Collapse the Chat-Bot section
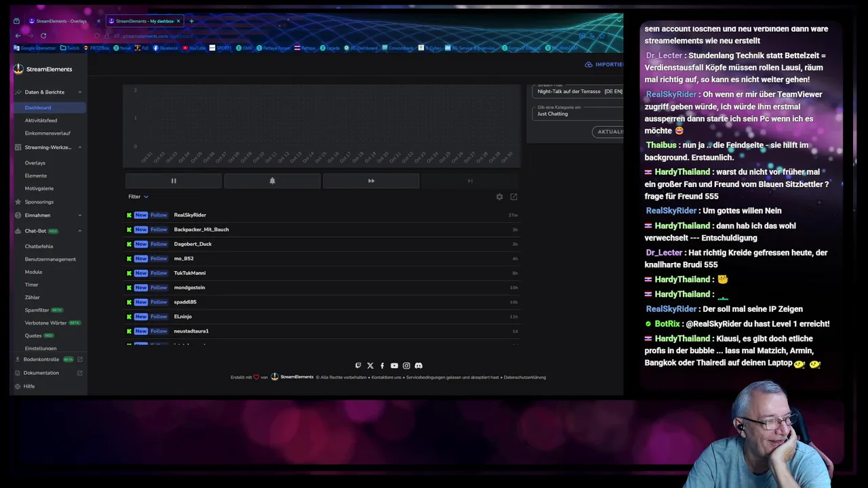Image resolution: width=868 pixels, height=488 pixels. pyautogui.click(x=79, y=231)
